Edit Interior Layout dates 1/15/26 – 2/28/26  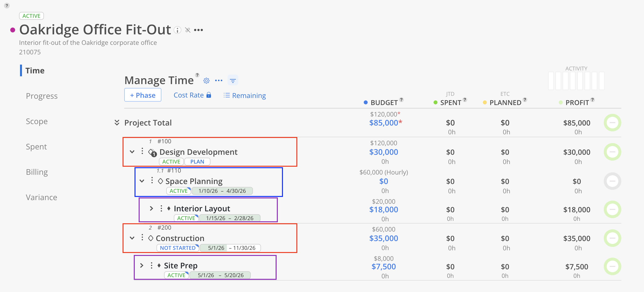click(230, 218)
